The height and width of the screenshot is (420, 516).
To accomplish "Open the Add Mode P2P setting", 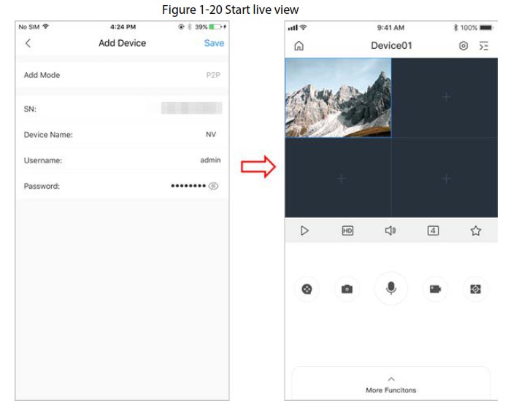I will [x=123, y=75].
